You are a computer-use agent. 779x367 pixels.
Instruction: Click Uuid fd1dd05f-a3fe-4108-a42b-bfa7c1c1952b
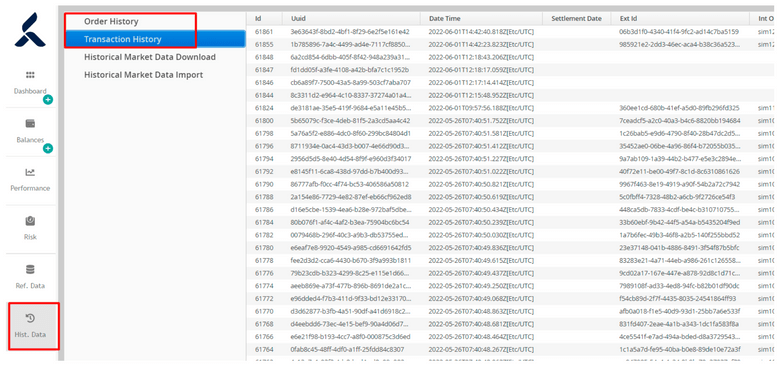pyautogui.click(x=350, y=70)
